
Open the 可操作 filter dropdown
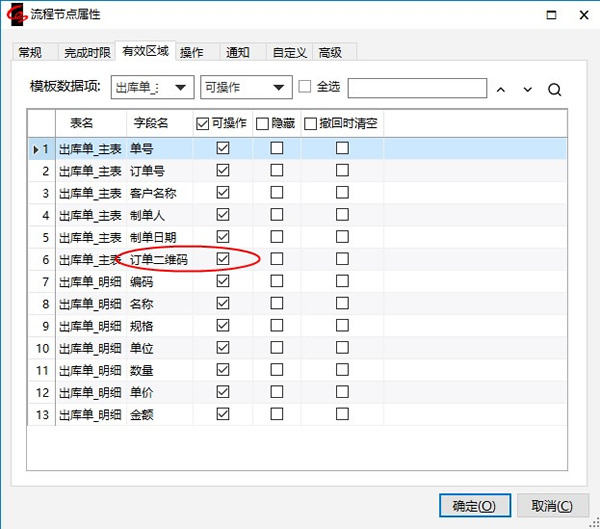(246, 88)
